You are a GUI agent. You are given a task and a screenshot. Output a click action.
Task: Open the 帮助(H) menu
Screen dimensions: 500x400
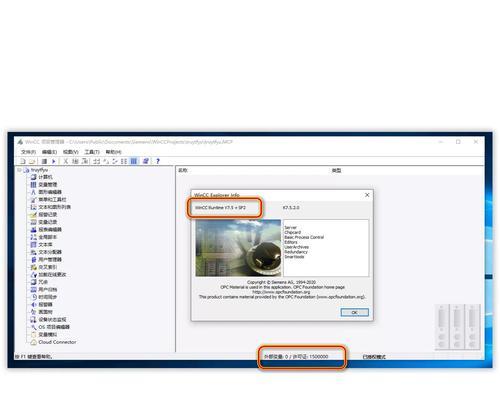[113, 152]
